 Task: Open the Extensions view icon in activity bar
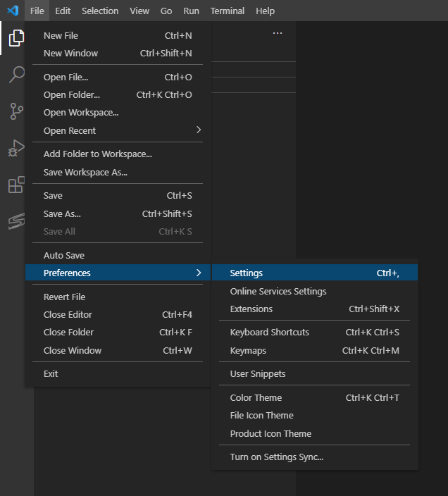click(15, 185)
